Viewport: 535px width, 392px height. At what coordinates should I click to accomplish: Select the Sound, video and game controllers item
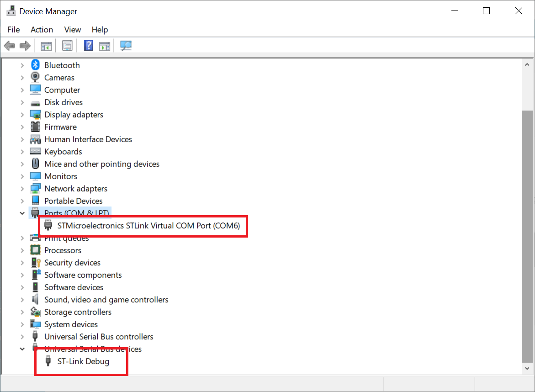pyautogui.click(x=106, y=300)
